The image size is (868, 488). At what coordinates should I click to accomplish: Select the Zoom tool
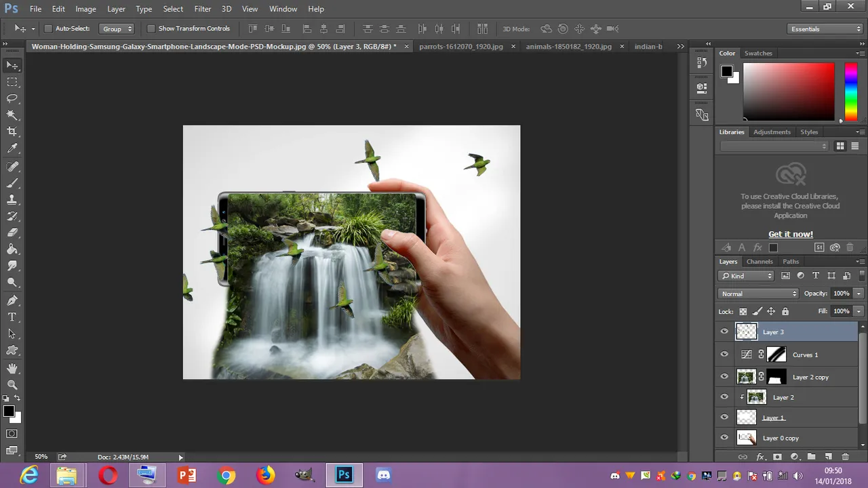(12, 385)
